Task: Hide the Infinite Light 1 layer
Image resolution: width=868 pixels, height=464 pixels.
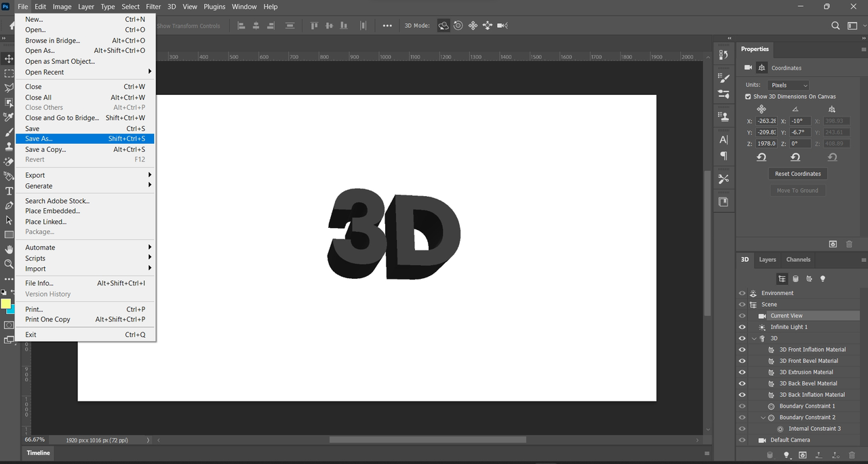Action: click(742, 327)
